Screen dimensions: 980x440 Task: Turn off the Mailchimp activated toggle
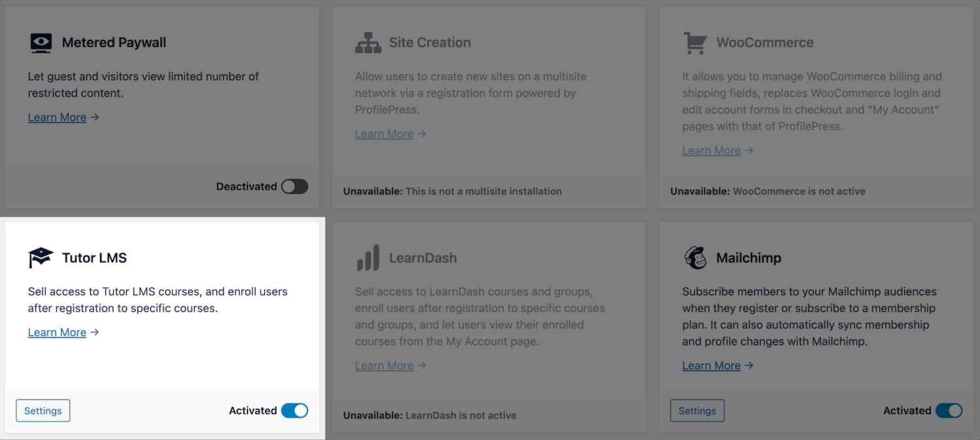949,411
